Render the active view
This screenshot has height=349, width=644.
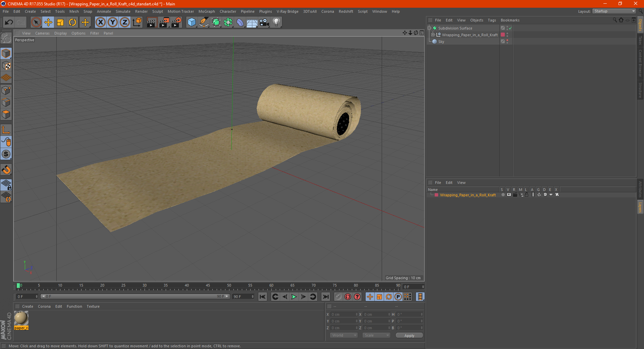point(152,22)
